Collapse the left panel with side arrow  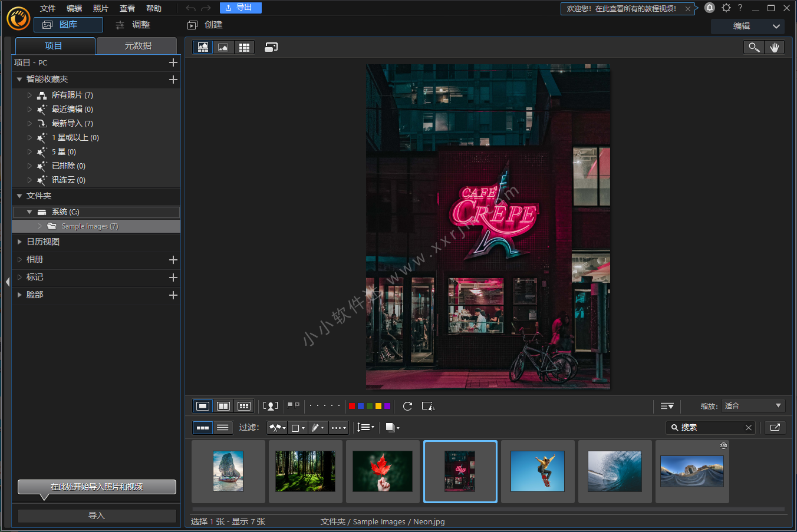tap(7, 282)
